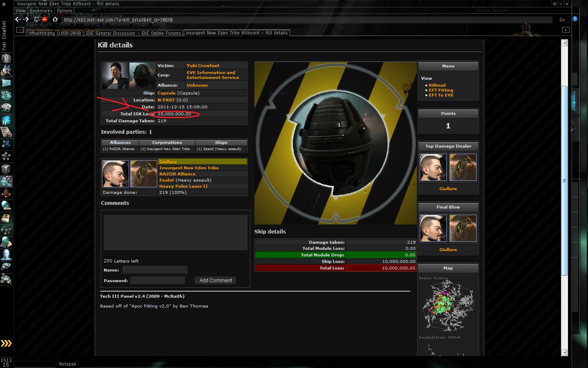The height and width of the screenshot is (368, 588).
Task: View the Killmail link in Menu
Action: (x=437, y=85)
